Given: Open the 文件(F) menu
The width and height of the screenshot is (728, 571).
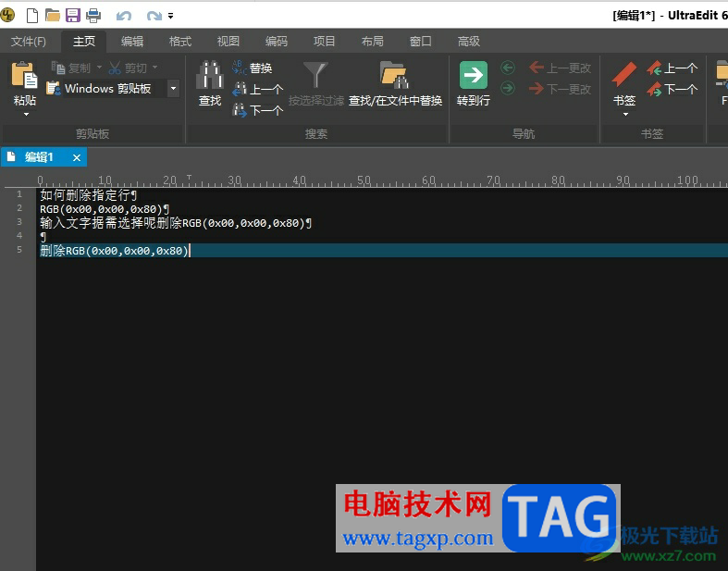Looking at the screenshot, I should pyautogui.click(x=29, y=42).
